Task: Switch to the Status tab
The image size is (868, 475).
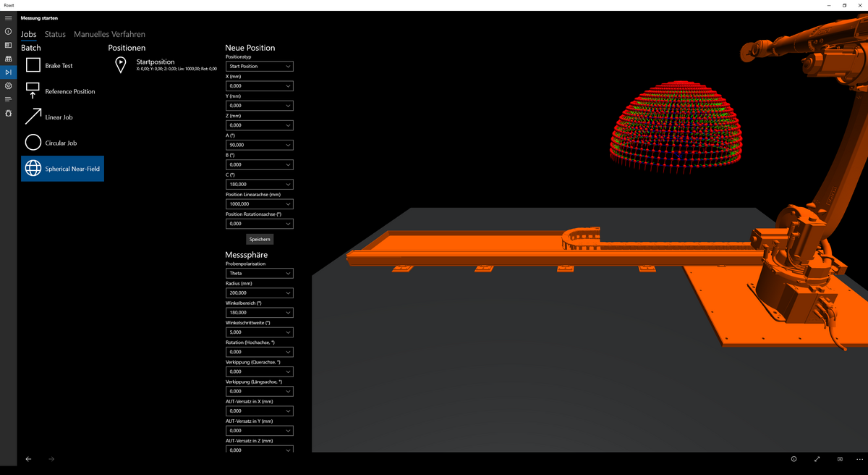Action: tap(55, 34)
